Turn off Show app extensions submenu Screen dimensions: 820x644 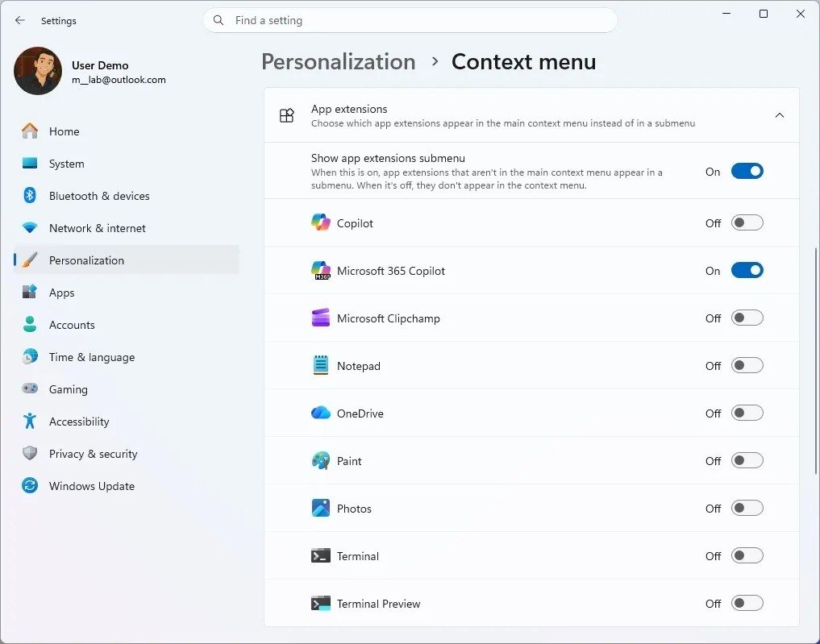coord(747,171)
